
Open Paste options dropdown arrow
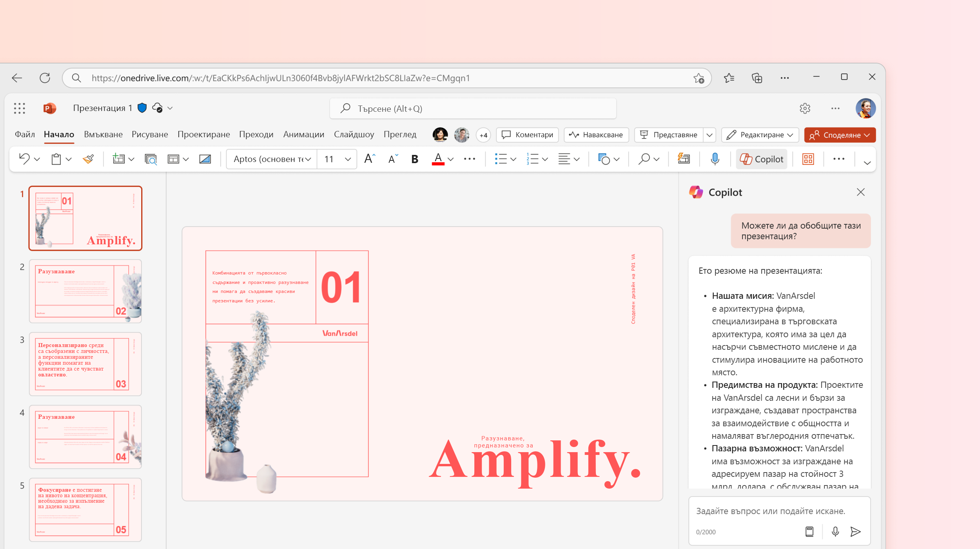coord(69,159)
